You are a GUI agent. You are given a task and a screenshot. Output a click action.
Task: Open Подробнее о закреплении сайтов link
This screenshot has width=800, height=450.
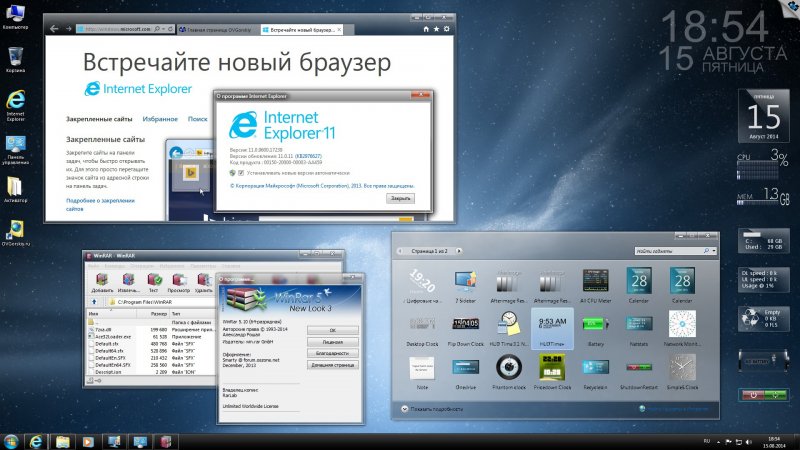point(100,205)
